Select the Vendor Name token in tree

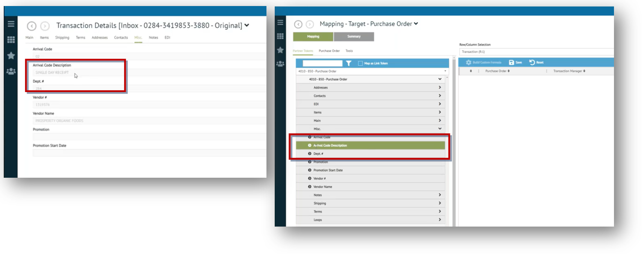click(x=322, y=187)
